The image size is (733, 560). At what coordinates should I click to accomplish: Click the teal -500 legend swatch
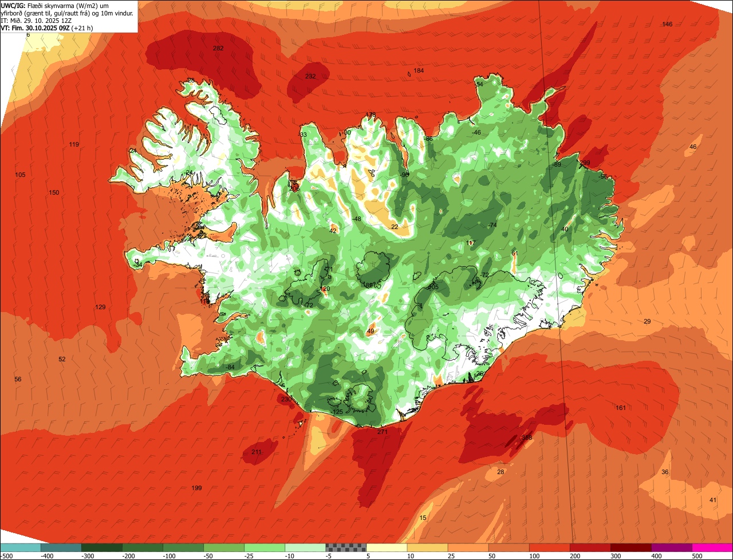20,547
